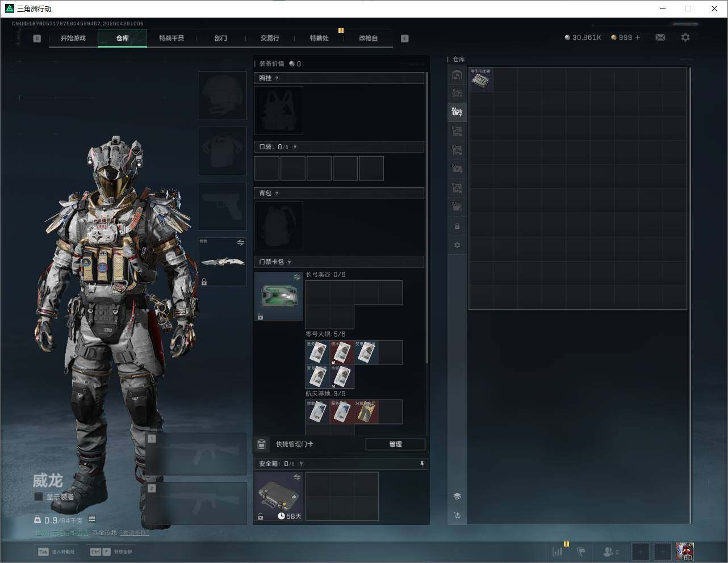Open the weight details list icon
The height and width of the screenshot is (563, 728).
coord(92,519)
